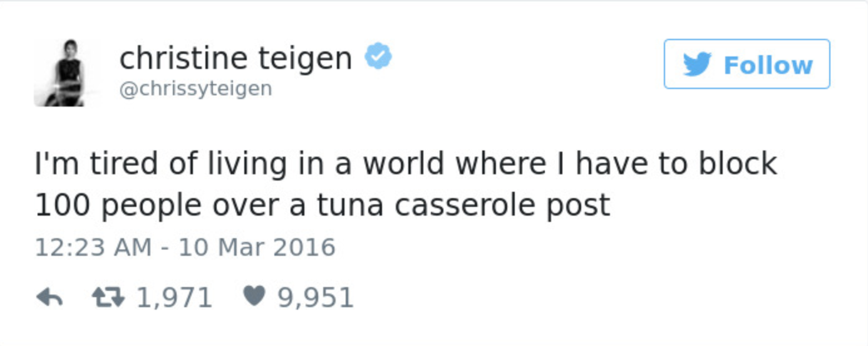868x346 pixels.
Task: Click the word "where" in tweet
Action: pyautogui.click(x=500, y=164)
